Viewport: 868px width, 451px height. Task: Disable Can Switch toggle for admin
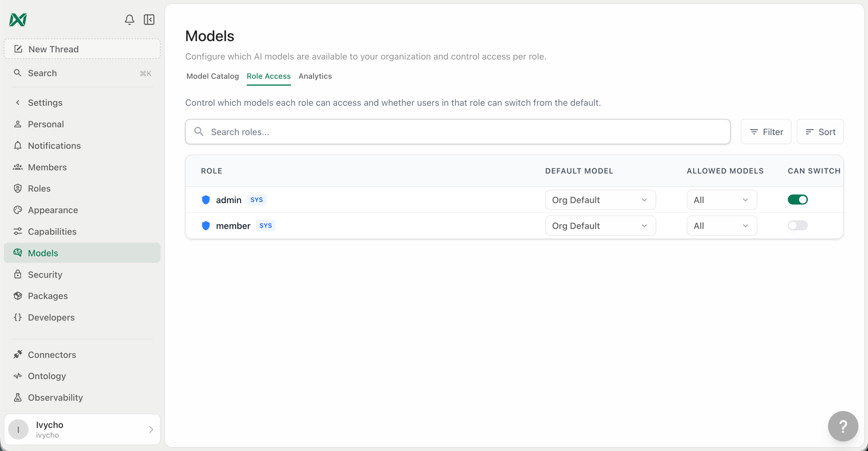[x=798, y=200]
